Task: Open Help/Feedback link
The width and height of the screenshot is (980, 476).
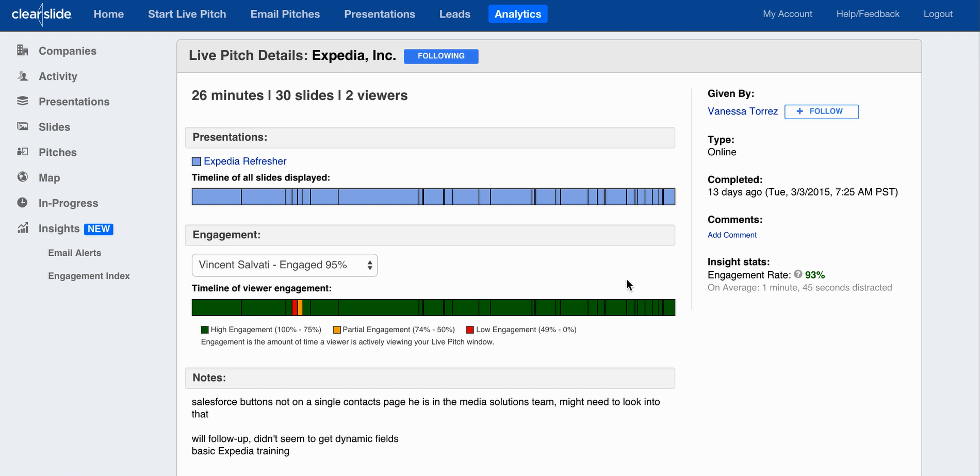Action: click(x=868, y=14)
